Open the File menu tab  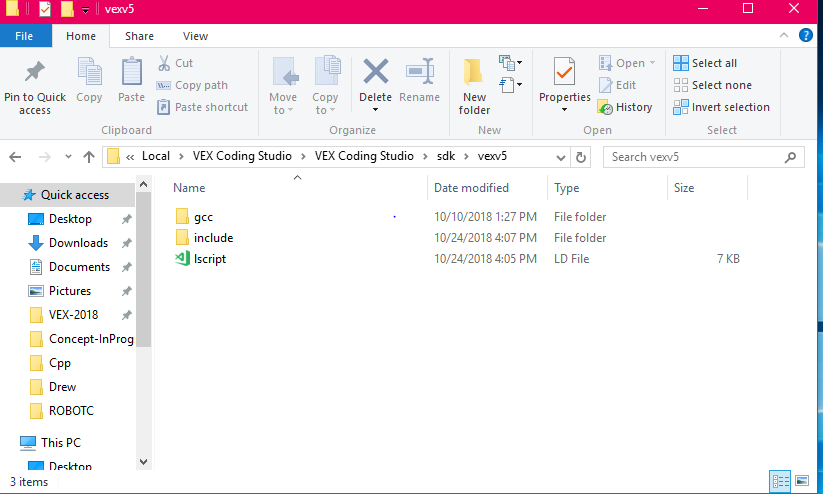(x=24, y=36)
